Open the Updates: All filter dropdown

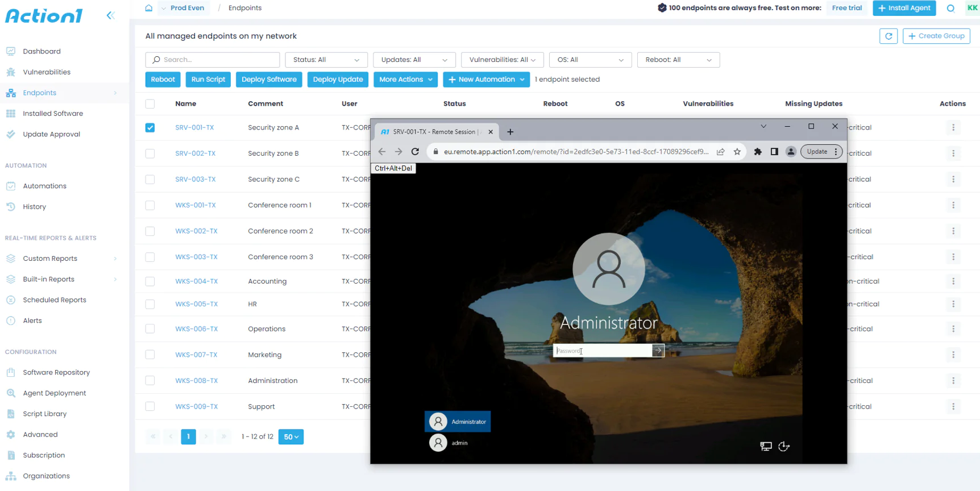tap(414, 60)
